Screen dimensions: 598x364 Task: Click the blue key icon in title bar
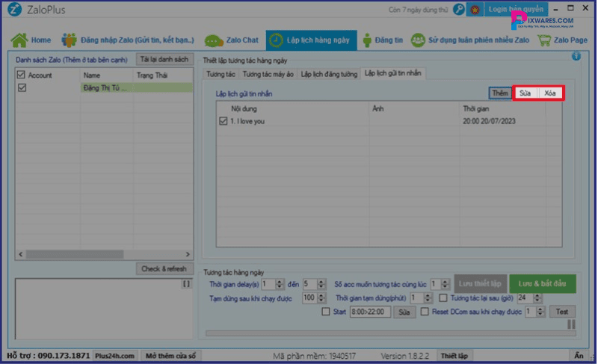459,9
